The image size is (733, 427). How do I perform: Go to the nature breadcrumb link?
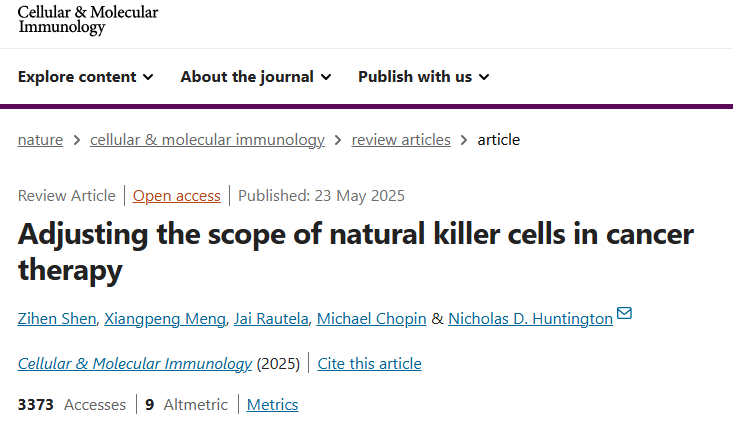[40, 140]
